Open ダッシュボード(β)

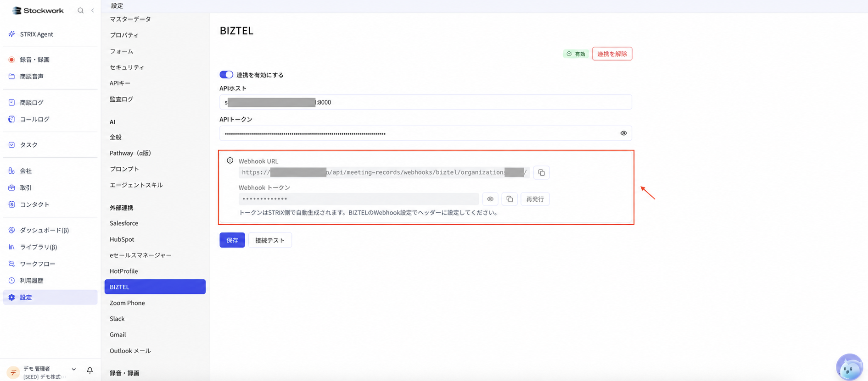[x=50, y=230]
